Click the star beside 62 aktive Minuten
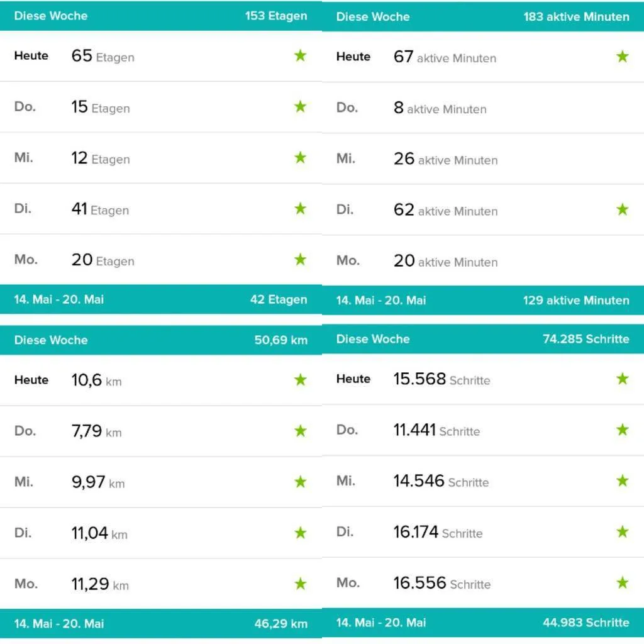This screenshot has height=644, width=644. 622,209
